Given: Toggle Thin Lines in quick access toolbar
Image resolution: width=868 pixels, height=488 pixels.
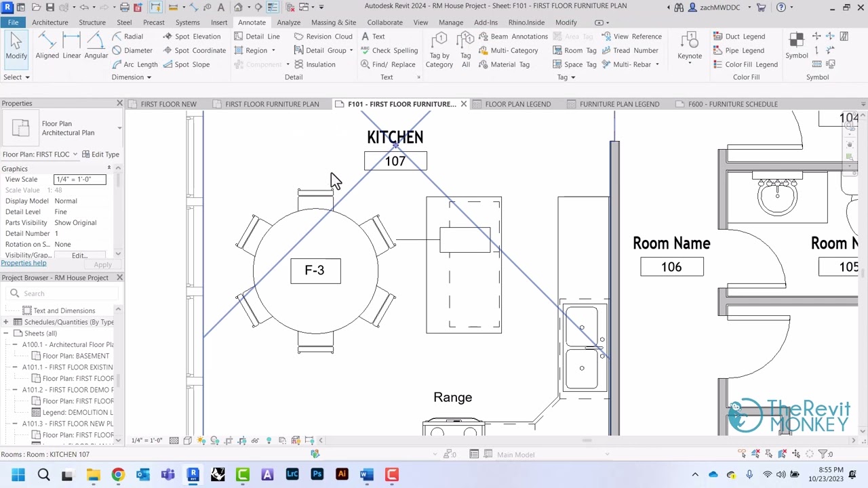Looking at the screenshot, I should (x=272, y=7).
